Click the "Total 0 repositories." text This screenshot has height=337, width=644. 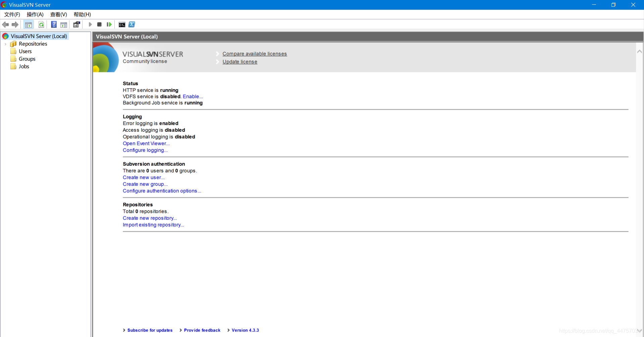click(x=146, y=211)
